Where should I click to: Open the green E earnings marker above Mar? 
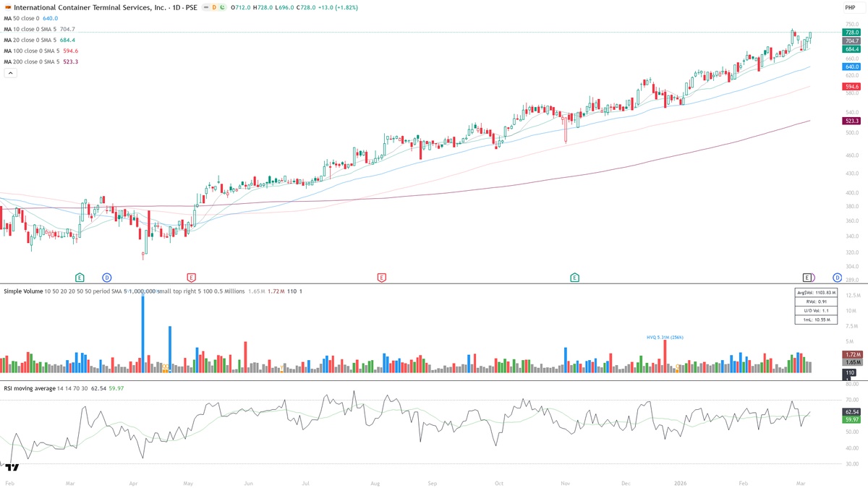80,277
